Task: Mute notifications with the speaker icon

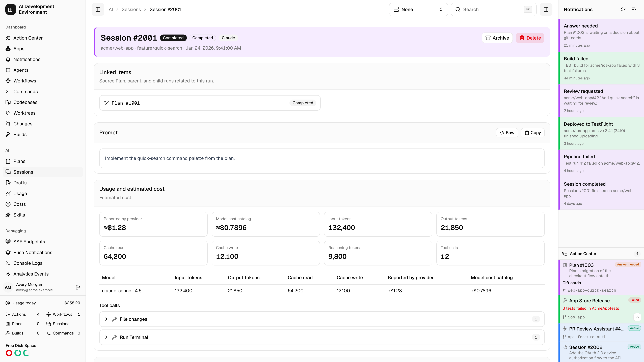Action: coord(623,10)
